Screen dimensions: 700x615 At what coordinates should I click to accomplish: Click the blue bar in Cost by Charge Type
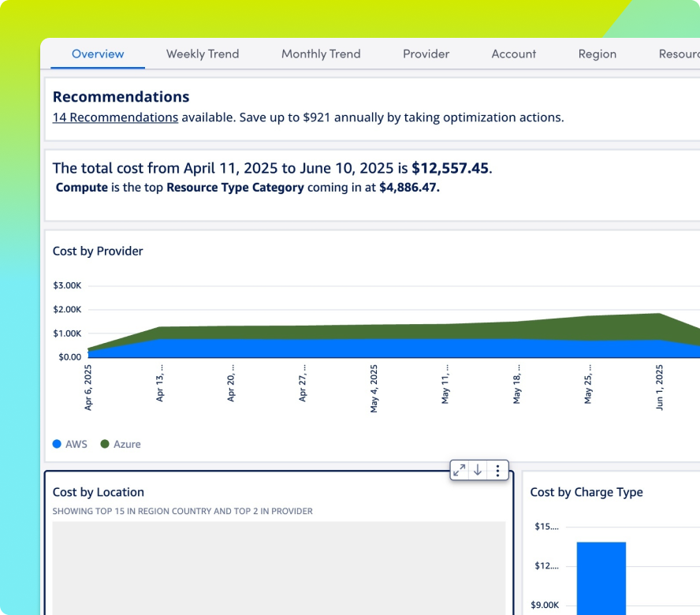pos(601,579)
